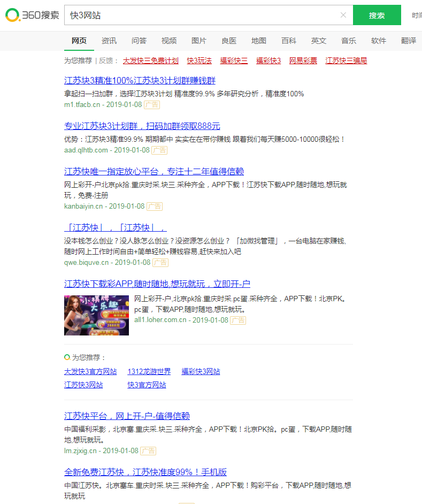This screenshot has width=422, height=504.
Task: Click the green 搜索 button
Action: tap(377, 15)
